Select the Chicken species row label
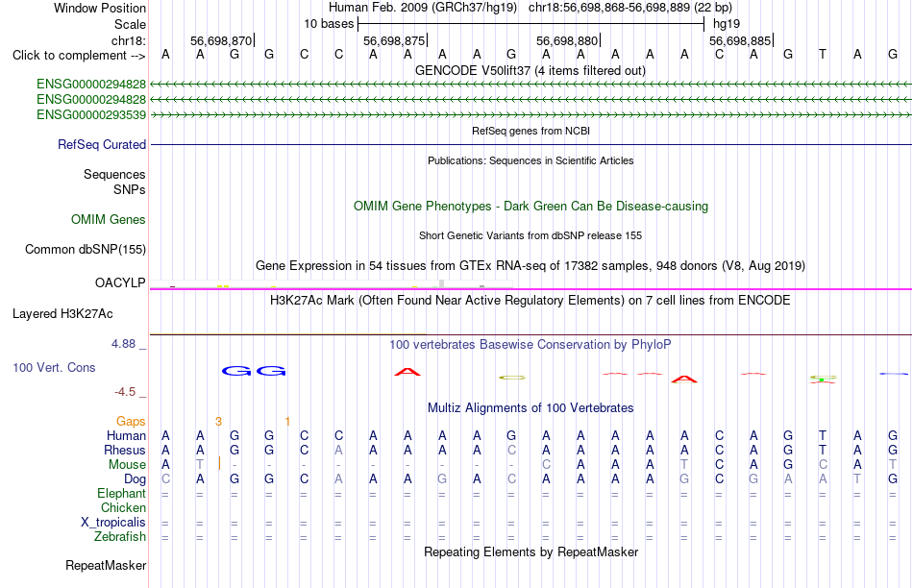913x588 pixels. [123, 507]
